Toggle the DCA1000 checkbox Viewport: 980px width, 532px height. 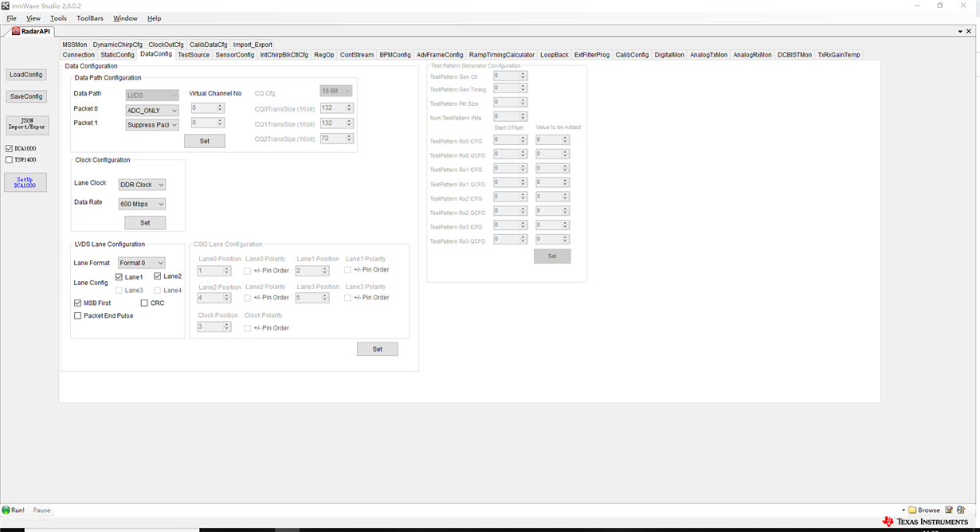coord(10,148)
